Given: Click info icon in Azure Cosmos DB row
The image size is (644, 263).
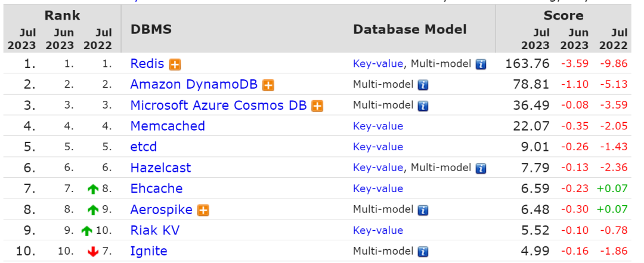Looking at the screenshot, I should tap(423, 106).
